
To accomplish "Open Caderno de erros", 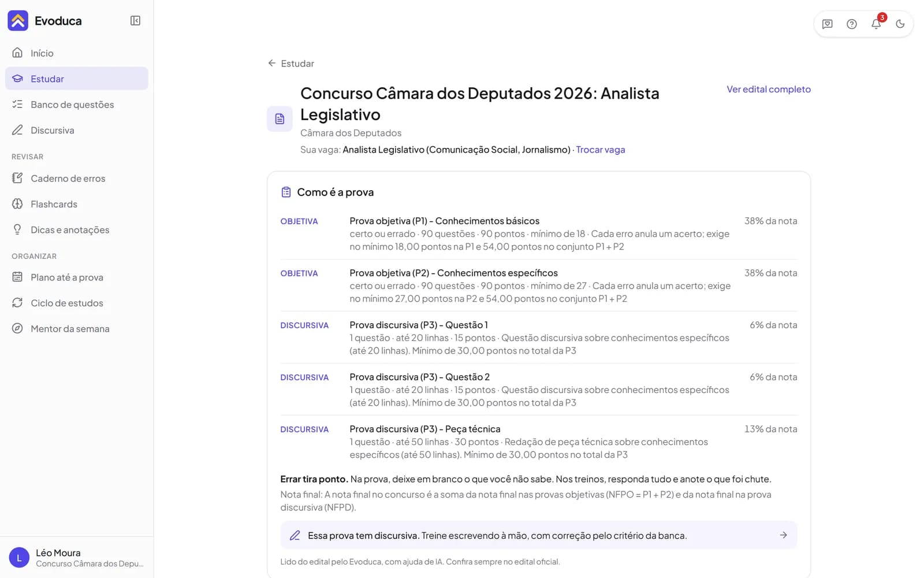I will 77,179.
